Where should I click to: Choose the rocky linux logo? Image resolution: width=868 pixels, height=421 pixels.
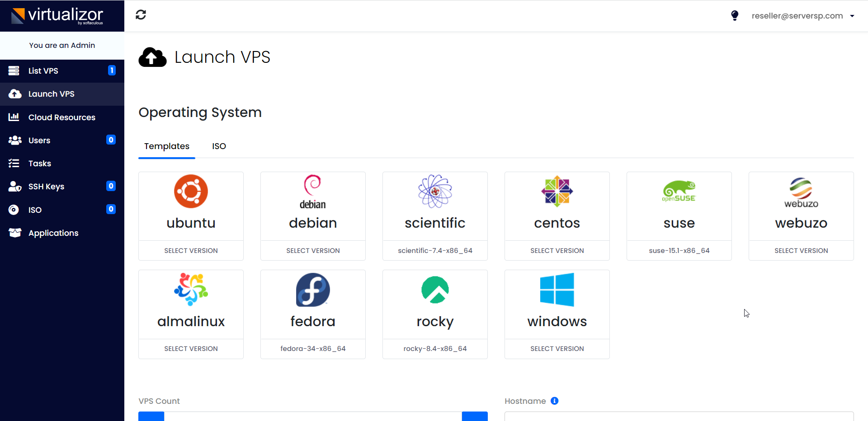tap(435, 290)
